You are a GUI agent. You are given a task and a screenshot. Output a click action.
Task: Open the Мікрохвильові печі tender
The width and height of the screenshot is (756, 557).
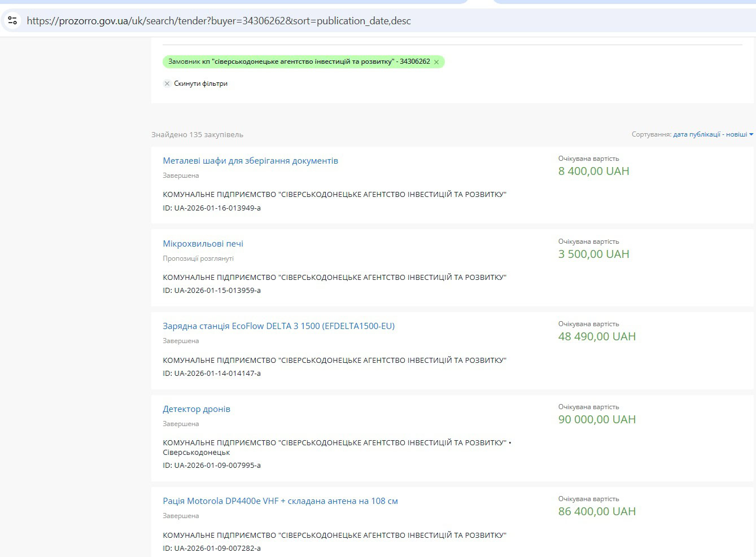click(x=203, y=244)
